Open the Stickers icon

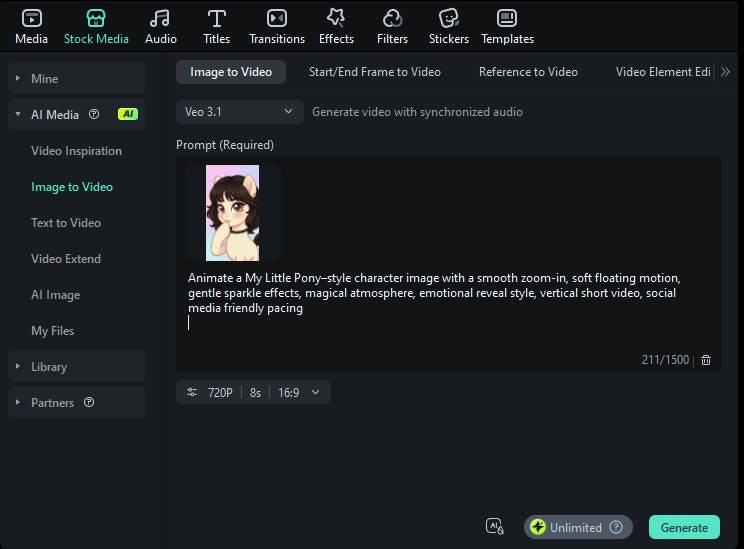tap(448, 19)
